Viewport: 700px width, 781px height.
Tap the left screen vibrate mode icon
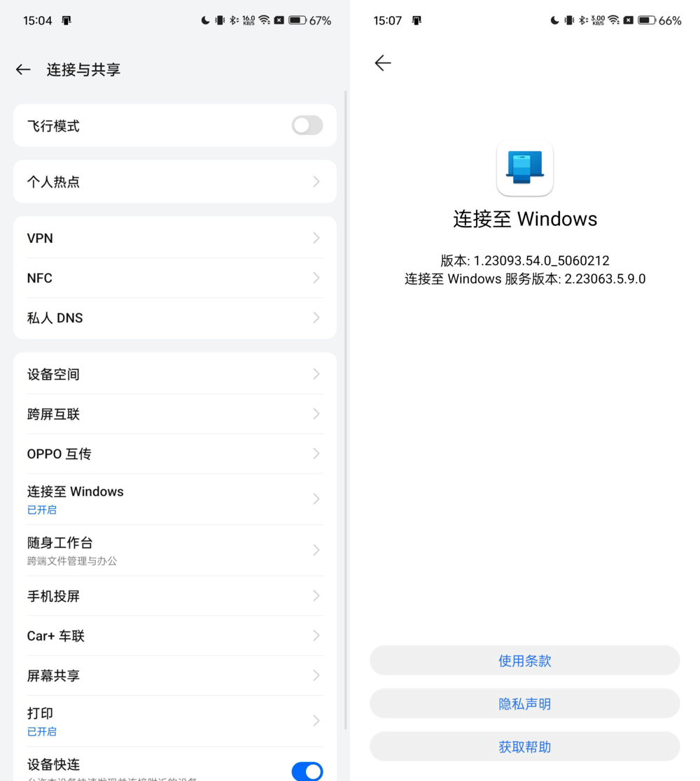click(220, 20)
